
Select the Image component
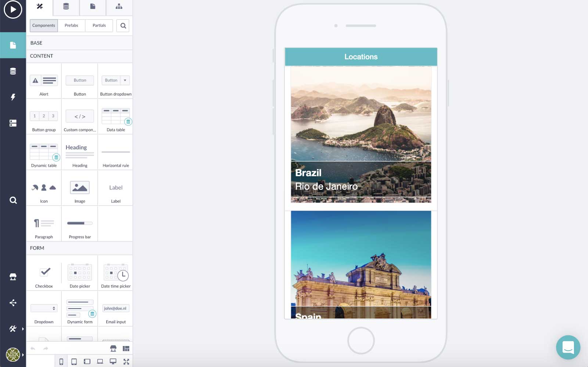80,188
